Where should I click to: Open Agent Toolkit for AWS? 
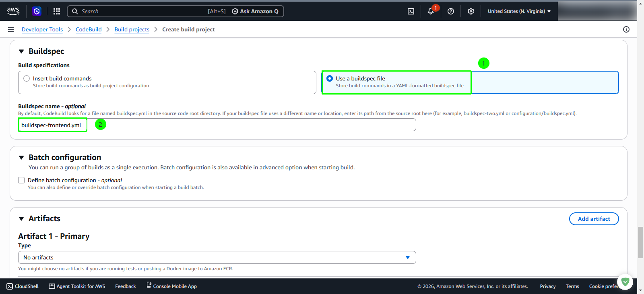coord(77,286)
